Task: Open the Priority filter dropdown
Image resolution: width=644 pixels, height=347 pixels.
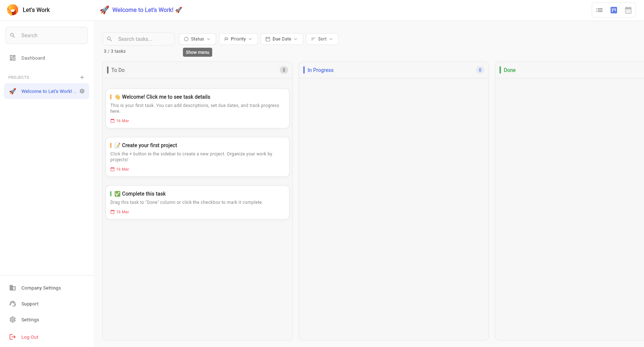Action: click(238, 39)
